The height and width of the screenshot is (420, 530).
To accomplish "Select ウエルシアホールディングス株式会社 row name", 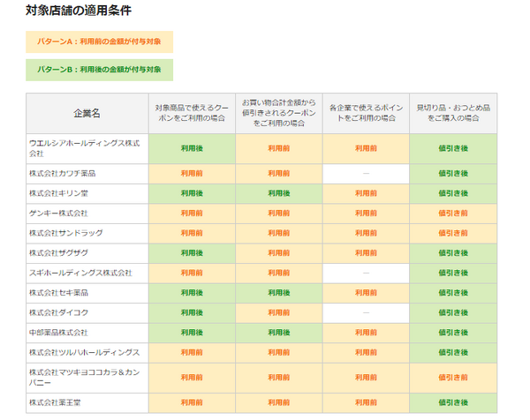I will (x=87, y=148).
